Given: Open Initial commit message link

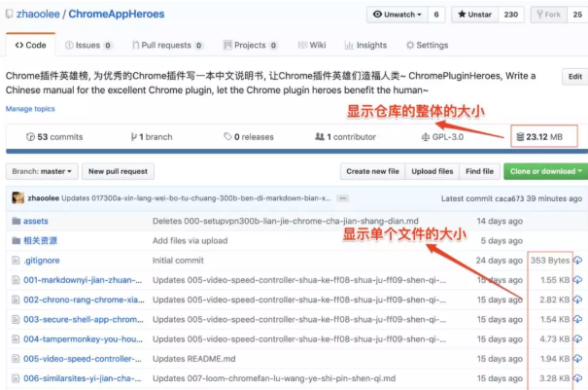Looking at the screenshot, I should (178, 261).
